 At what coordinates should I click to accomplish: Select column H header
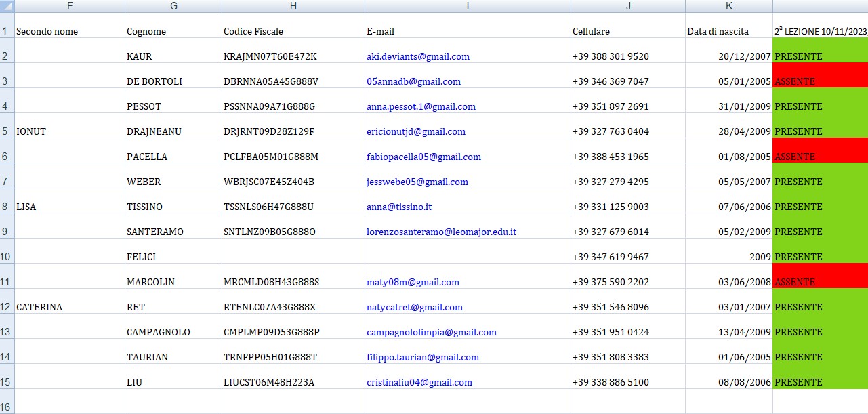pyautogui.click(x=293, y=6)
